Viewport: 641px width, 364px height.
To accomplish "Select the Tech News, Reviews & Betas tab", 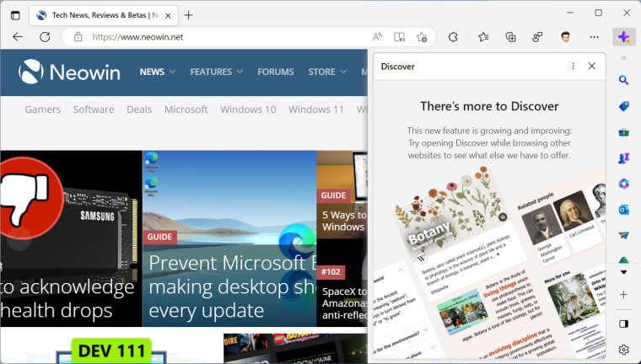I will [104, 15].
